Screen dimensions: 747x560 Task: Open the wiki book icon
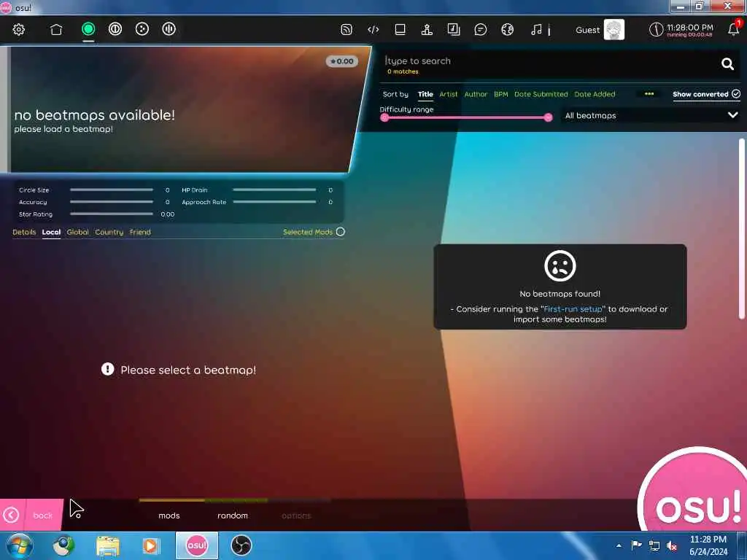pos(400,29)
